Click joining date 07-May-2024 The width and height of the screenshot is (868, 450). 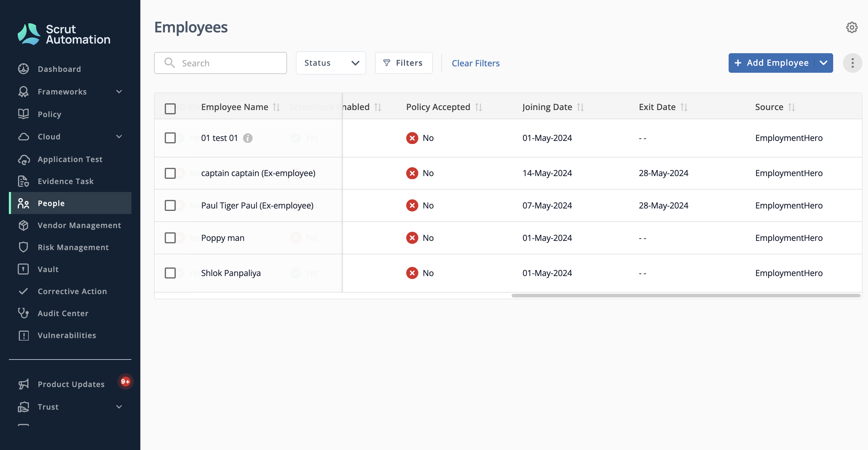coord(547,205)
